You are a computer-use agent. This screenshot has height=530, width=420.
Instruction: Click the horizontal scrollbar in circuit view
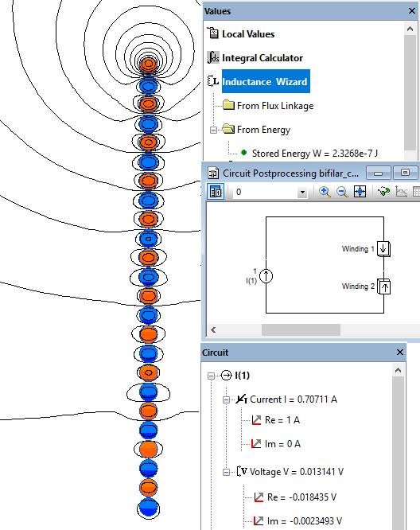tap(301, 329)
